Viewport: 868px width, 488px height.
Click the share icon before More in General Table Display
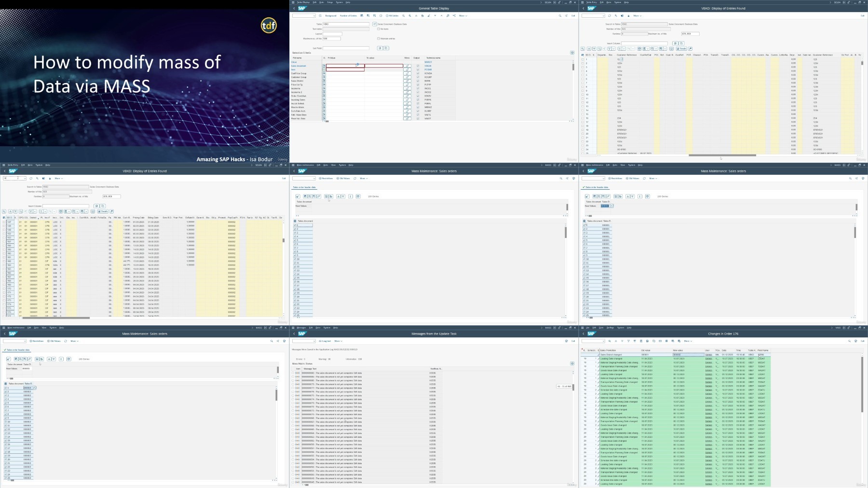coord(454,15)
